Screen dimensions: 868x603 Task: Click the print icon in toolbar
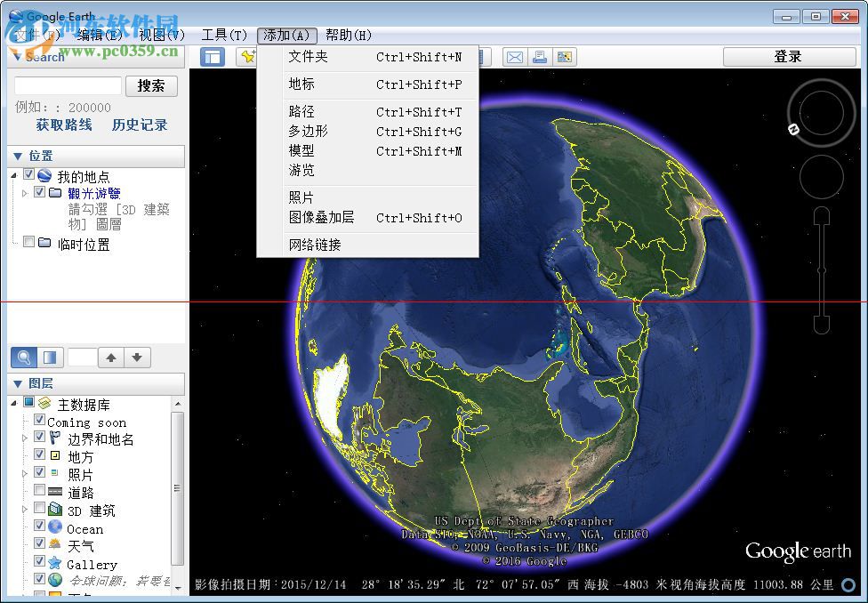pos(541,56)
